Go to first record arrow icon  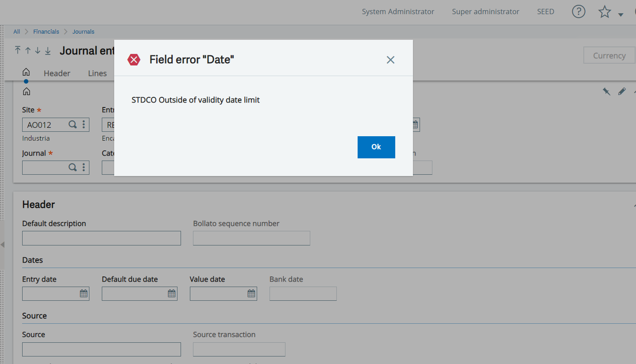click(x=18, y=50)
